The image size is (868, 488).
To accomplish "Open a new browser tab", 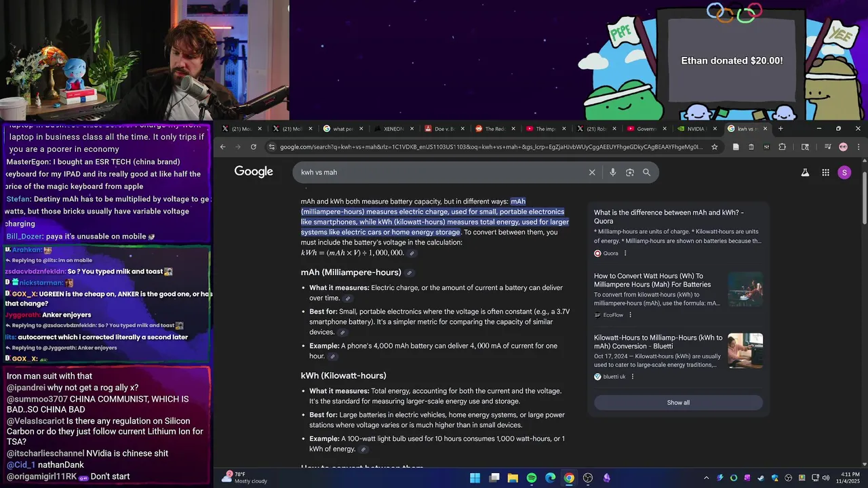I will pyautogui.click(x=781, y=129).
